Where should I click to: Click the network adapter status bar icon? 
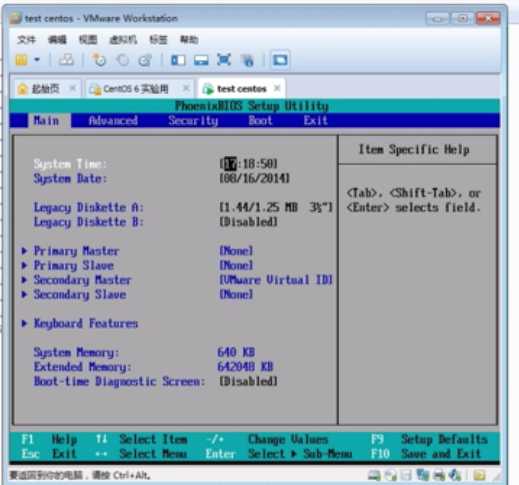(423, 475)
